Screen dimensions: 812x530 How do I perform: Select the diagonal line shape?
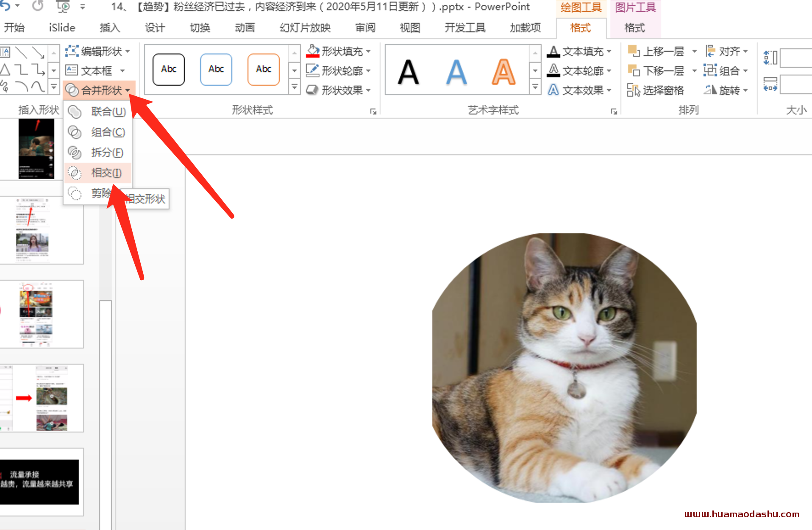click(x=21, y=52)
